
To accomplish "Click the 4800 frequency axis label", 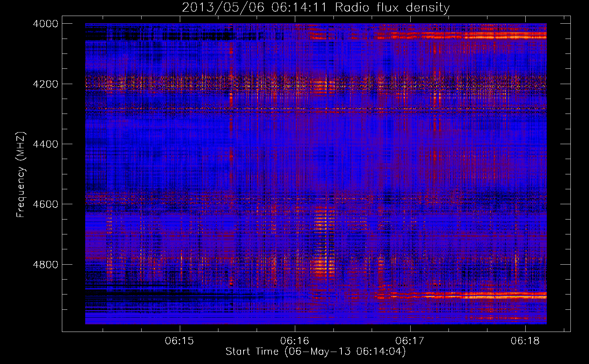I will point(46,265).
